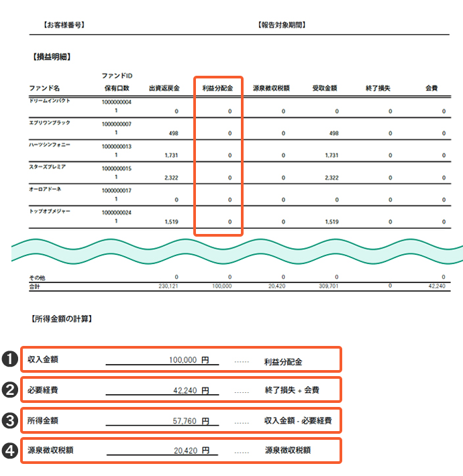Select the 【損益明細】 section title
Viewport: 463px width, 476px height.
(x=52, y=57)
